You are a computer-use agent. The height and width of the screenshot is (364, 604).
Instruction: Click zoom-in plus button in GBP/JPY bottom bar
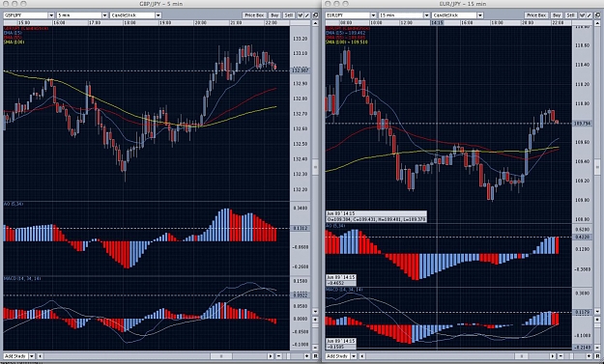click(307, 356)
